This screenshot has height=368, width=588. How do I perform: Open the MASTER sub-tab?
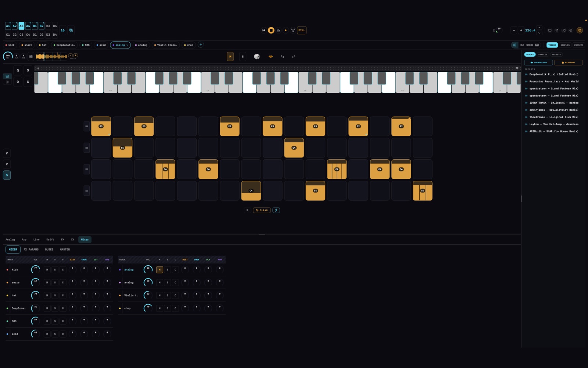(65, 250)
